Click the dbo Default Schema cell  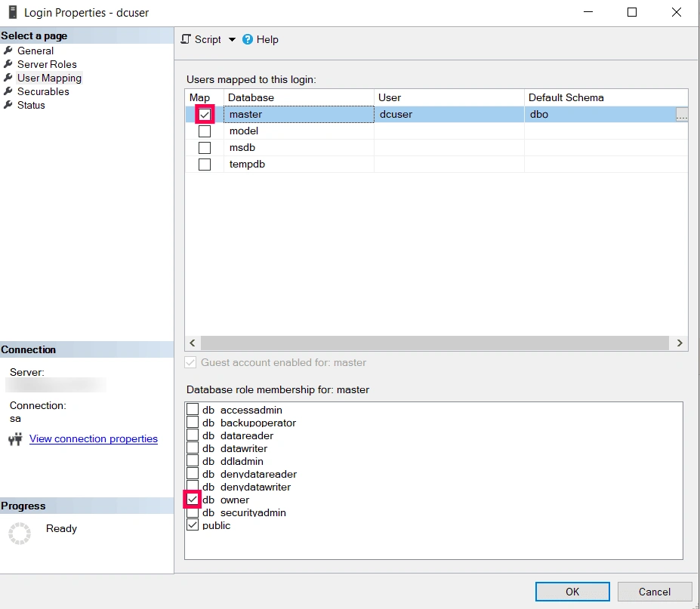pos(600,115)
